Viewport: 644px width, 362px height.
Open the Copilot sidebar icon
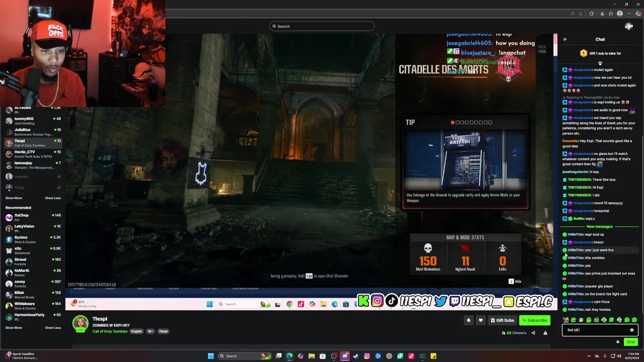[x=638, y=14]
